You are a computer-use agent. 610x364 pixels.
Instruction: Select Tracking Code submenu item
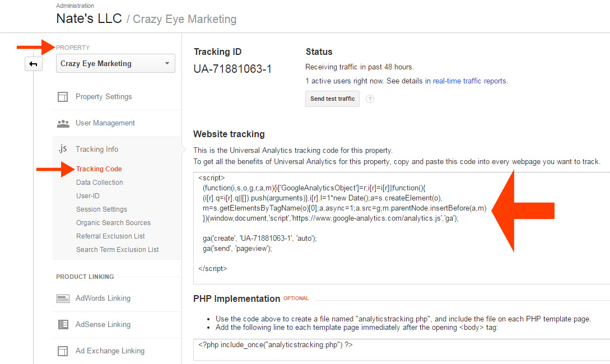(x=99, y=169)
